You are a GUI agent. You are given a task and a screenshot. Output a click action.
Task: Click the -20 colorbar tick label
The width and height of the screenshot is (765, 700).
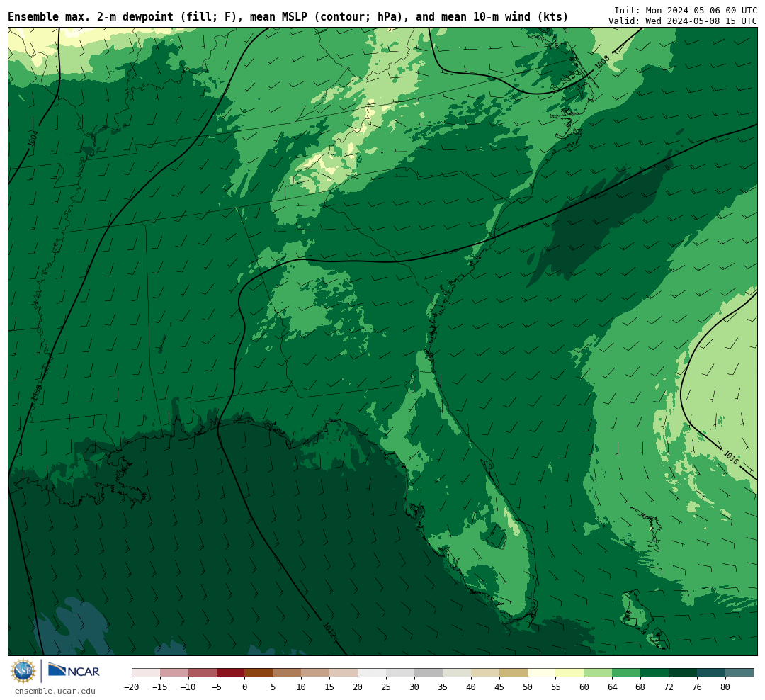click(x=131, y=687)
